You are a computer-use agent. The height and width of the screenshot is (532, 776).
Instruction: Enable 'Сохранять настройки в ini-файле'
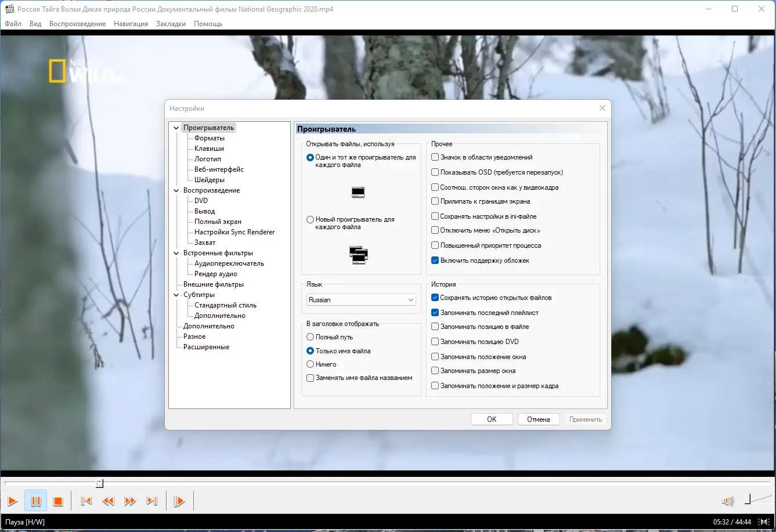pyautogui.click(x=435, y=216)
